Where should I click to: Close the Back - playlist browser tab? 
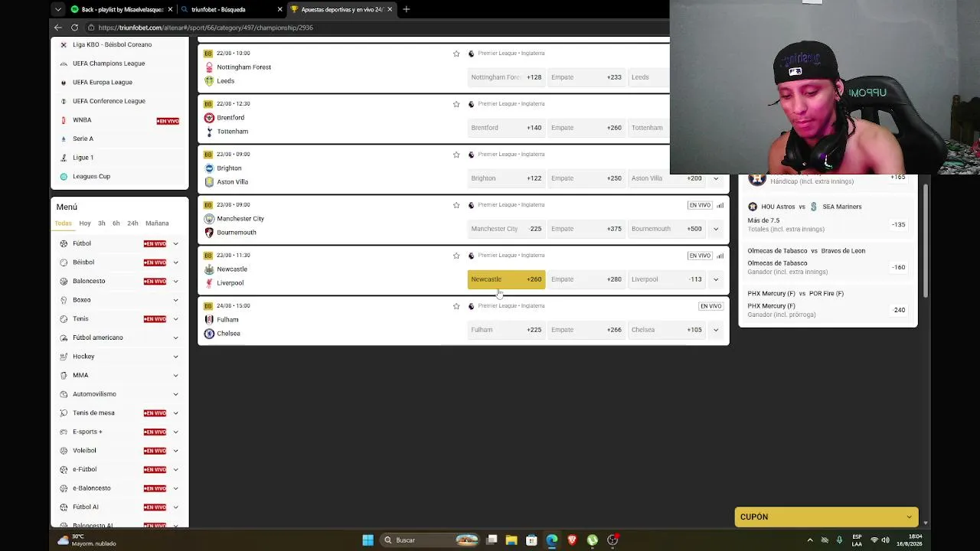[170, 9]
